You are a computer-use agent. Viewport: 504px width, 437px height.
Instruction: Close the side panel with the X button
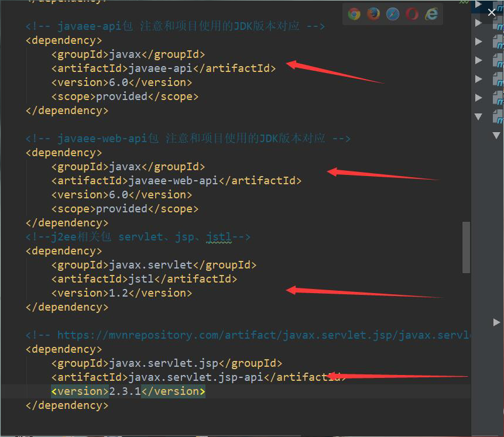[492, 12]
